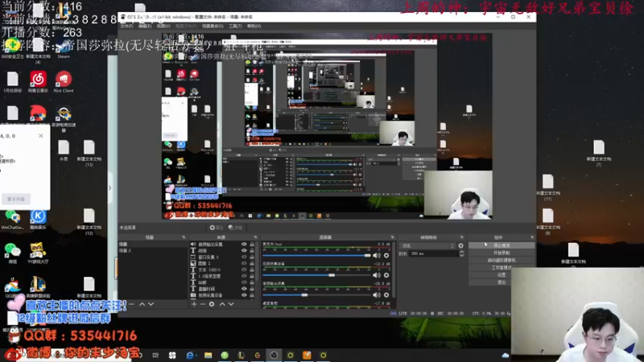Click 工作室模式 button
This screenshot has height=362, width=644.
pyautogui.click(x=502, y=268)
